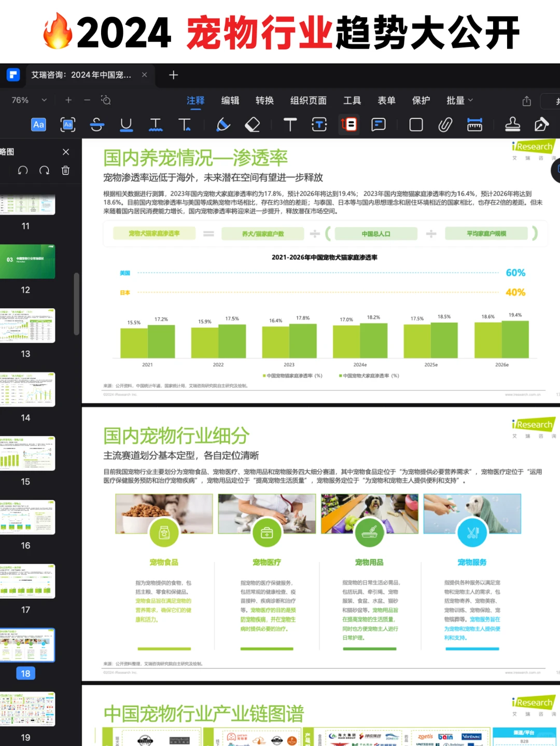
Task: Click the 宠物用品 label
Action: point(369,562)
